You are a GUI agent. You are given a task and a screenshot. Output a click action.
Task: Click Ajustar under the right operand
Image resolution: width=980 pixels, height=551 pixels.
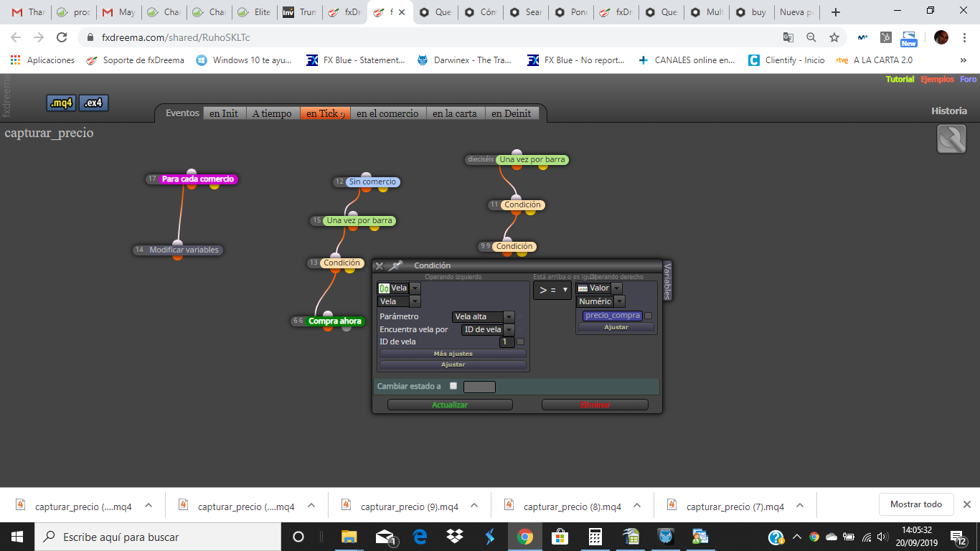click(616, 327)
